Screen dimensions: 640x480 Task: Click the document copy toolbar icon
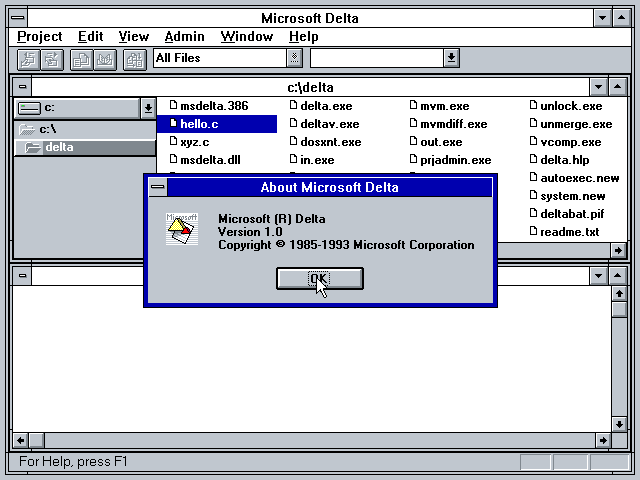81,60
